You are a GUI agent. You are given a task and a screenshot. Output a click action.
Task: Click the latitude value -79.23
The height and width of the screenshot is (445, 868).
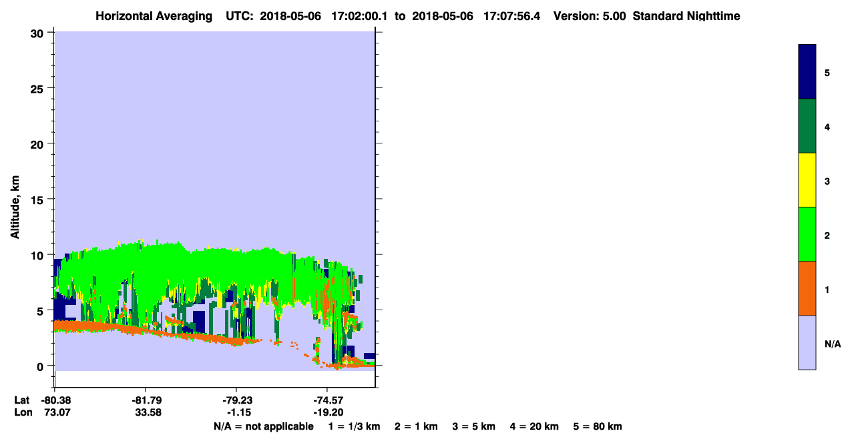[236, 400]
